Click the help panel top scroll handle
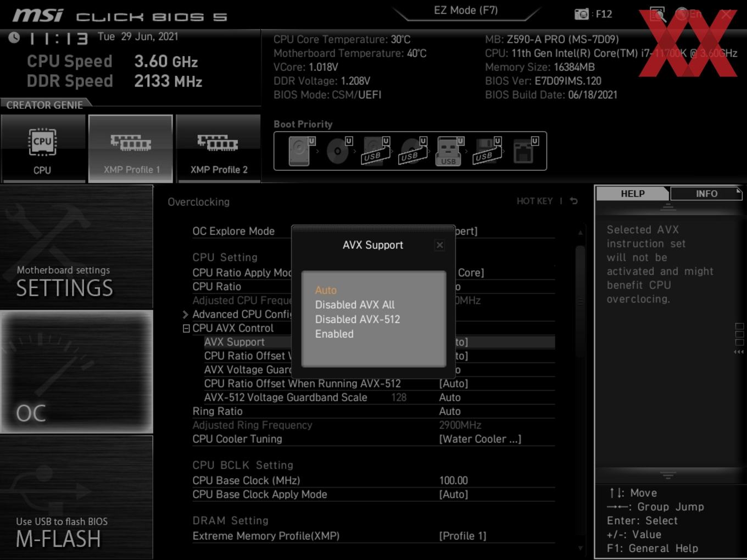The height and width of the screenshot is (560, 747). (x=668, y=207)
